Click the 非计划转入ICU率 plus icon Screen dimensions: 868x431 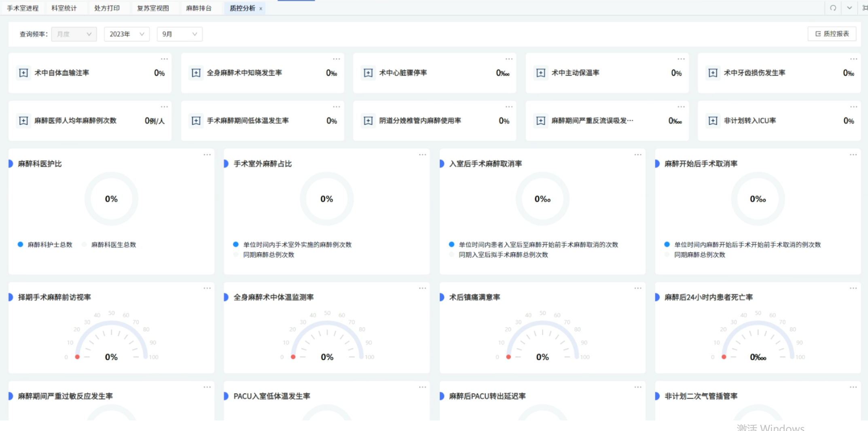tap(713, 121)
